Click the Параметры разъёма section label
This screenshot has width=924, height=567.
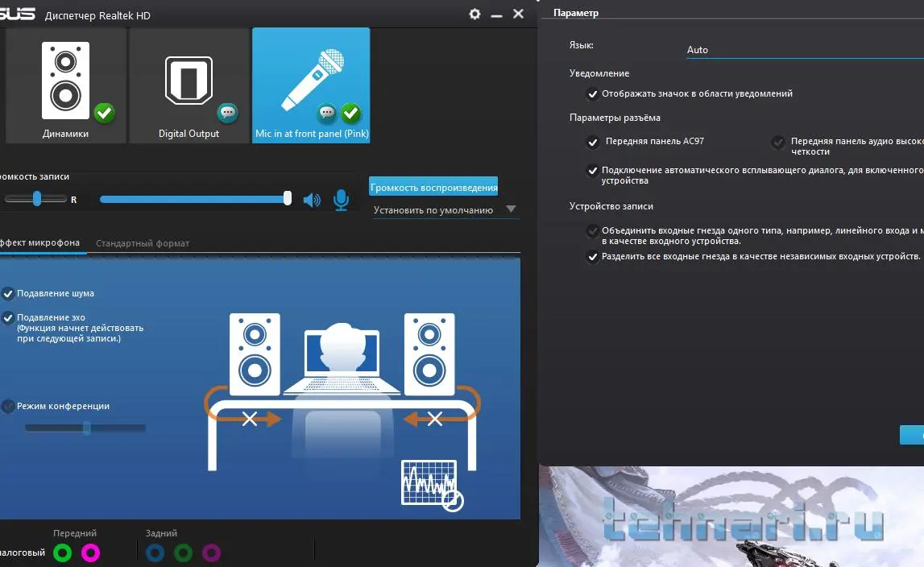[615, 118]
